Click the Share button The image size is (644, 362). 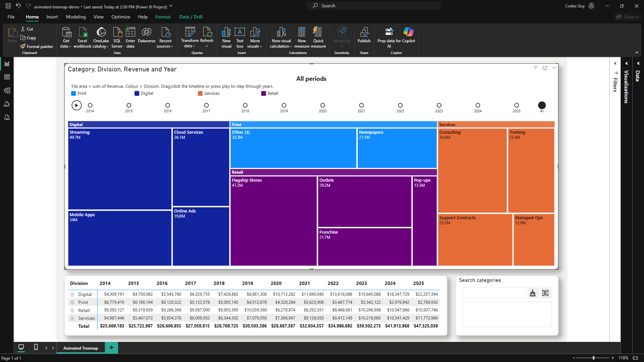point(628,17)
